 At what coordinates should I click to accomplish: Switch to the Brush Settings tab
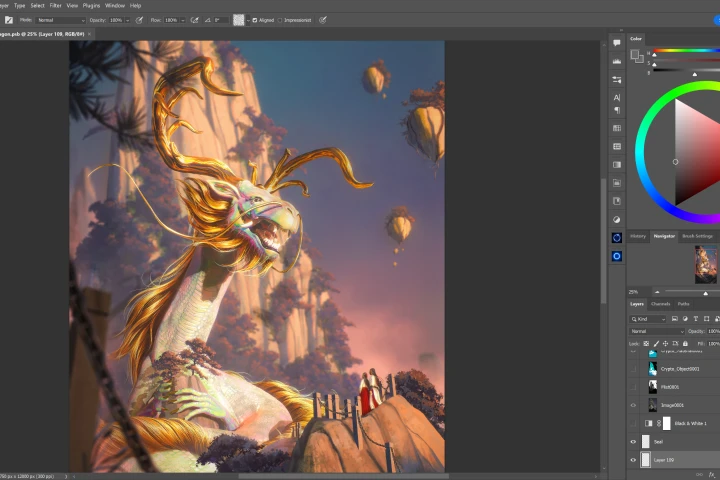coord(697,236)
